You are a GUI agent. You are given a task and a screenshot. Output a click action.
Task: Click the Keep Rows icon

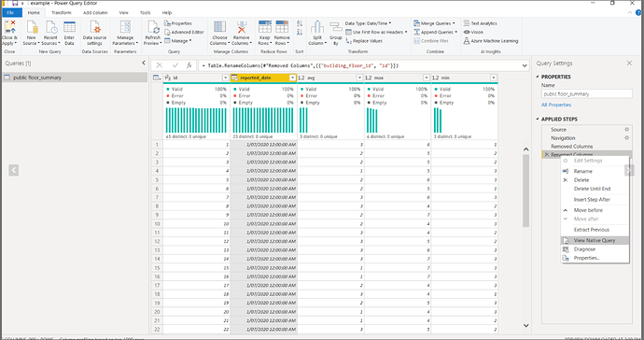coord(265,27)
